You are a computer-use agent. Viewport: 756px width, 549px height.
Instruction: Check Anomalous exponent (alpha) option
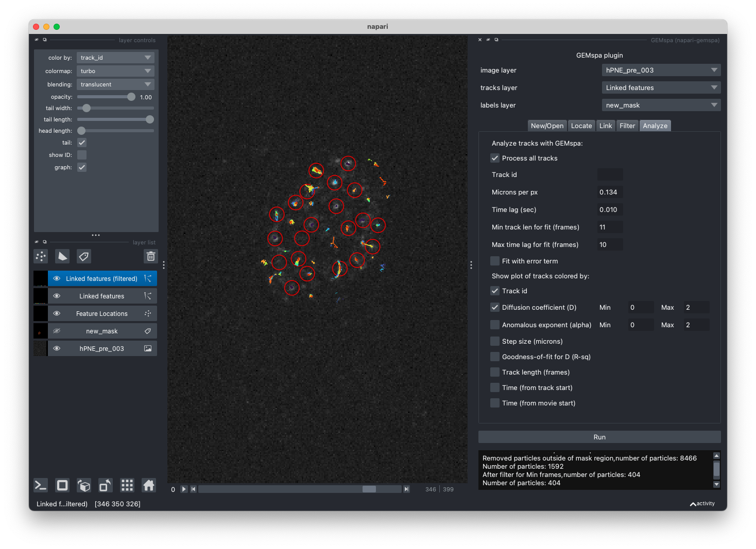pyautogui.click(x=495, y=325)
